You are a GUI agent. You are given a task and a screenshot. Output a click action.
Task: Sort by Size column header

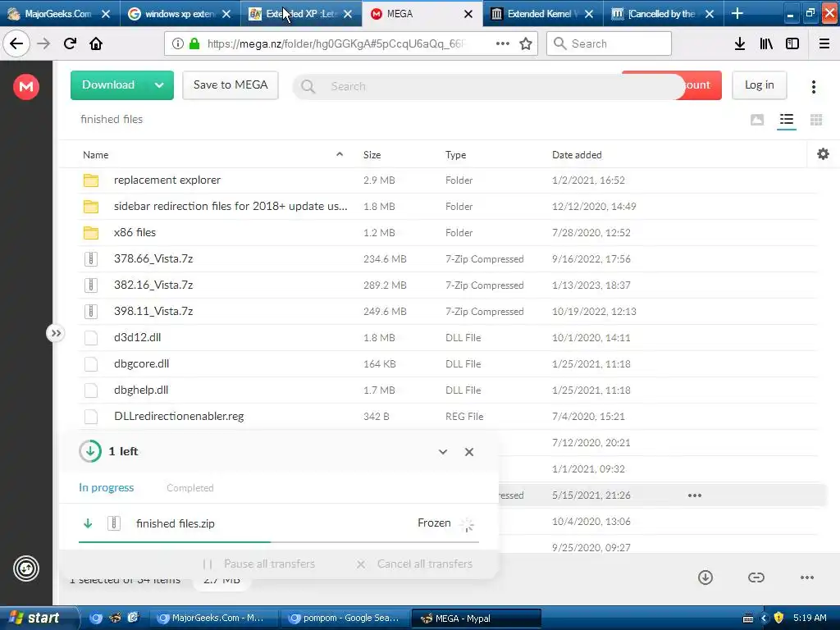372,155
